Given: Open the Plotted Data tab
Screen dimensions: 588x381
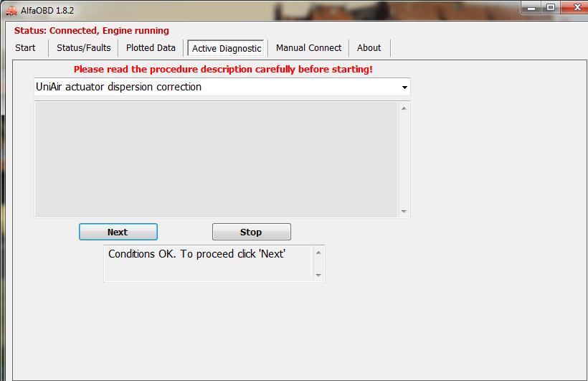Looking at the screenshot, I should [151, 47].
